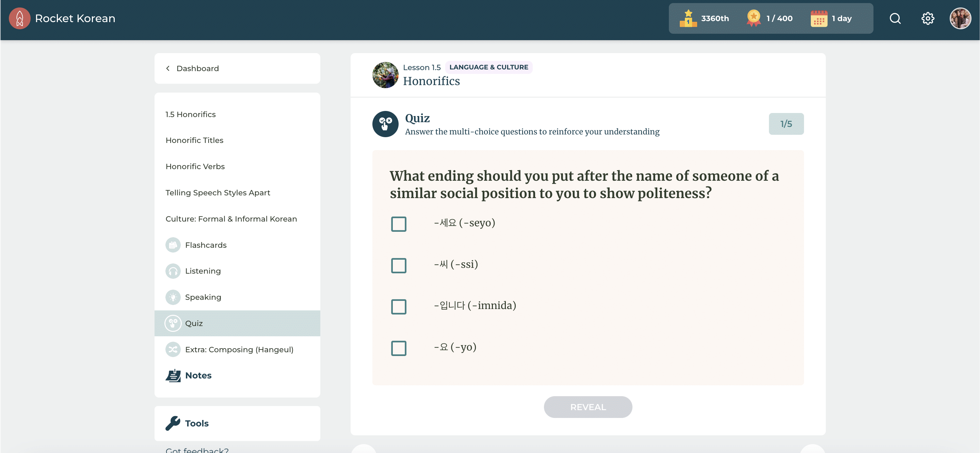
Task: Jump to Telling Speech Styles Apart
Action: click(218, 193)
